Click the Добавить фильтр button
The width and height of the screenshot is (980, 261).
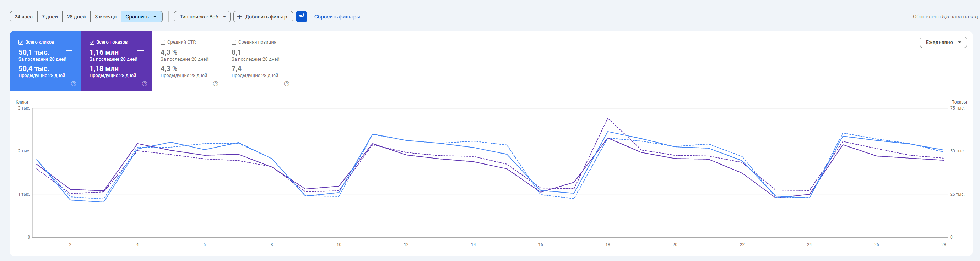(263, 17)
